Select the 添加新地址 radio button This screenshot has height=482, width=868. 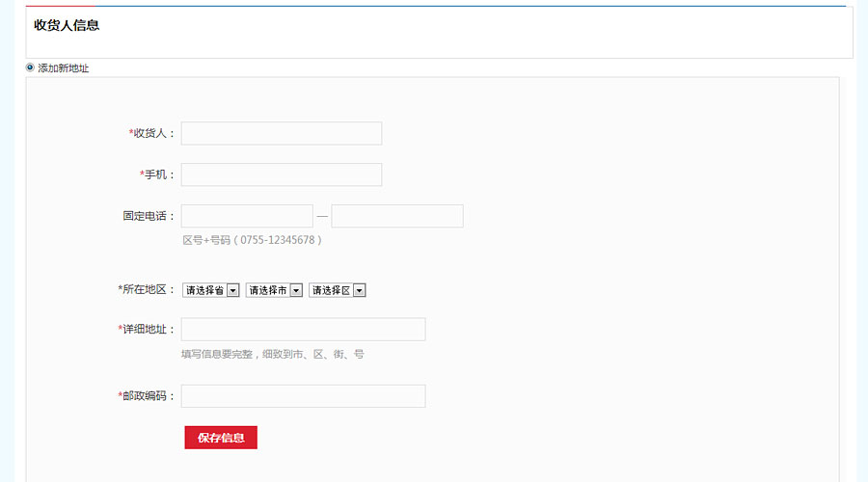coord(30,67)
